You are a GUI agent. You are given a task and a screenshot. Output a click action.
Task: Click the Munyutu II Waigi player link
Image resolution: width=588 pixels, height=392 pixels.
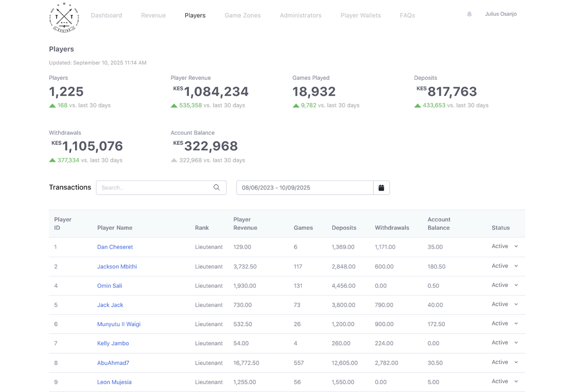pos(119,324)
